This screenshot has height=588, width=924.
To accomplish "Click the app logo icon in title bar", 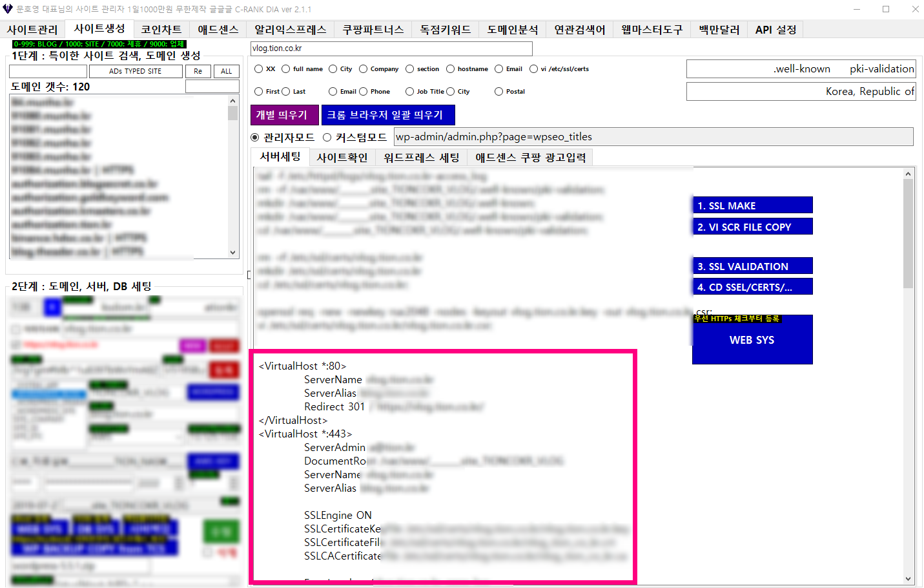I will (8, 9).
